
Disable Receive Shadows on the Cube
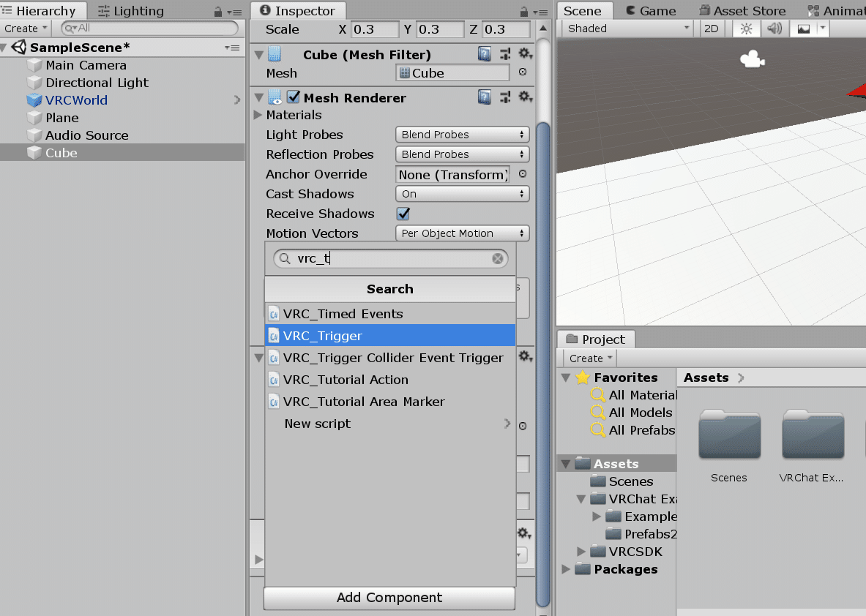tap(402, 214)
